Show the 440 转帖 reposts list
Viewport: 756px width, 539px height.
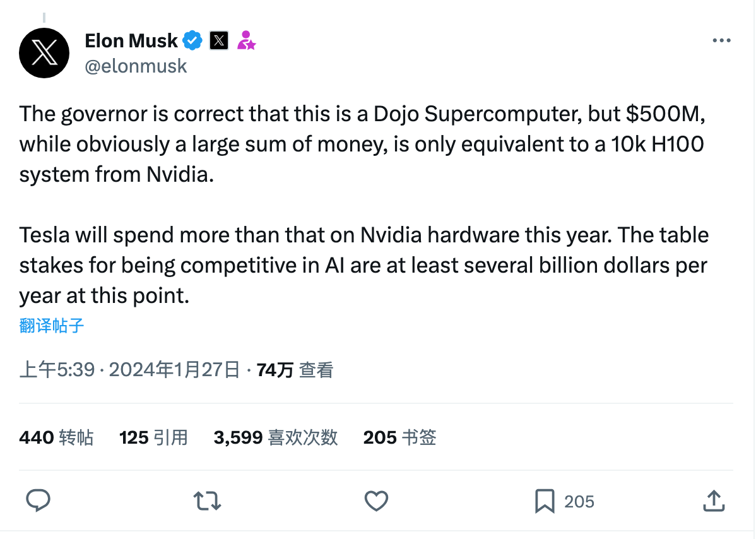(56, 437)
